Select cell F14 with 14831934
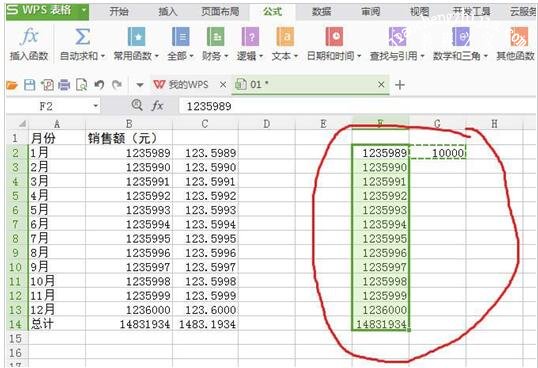This screenshot has height=368, width=538. point(381,324)
